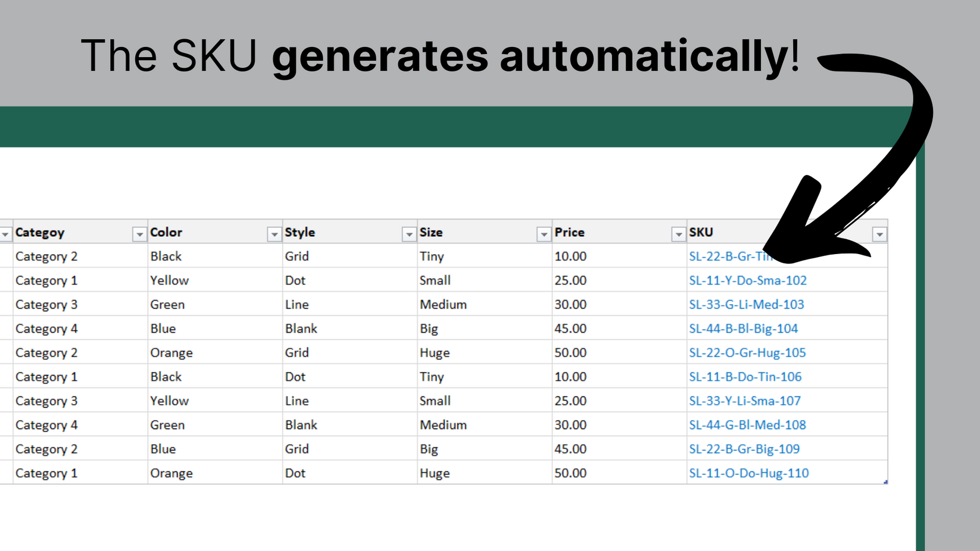980x551 pixels.
Task: Open the Style column filter dropdown
Action: [409, 233]
